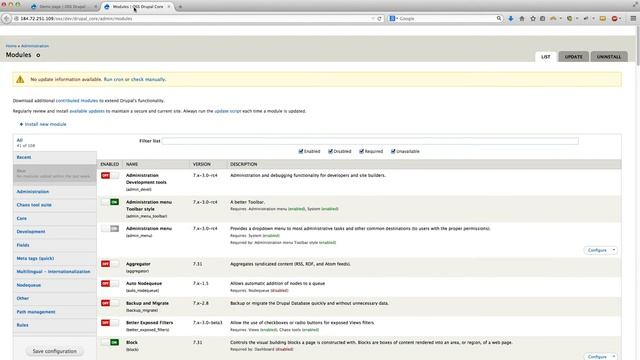Focus the Filter list text field
The image size is (640, 360).
tap(370, 141)
